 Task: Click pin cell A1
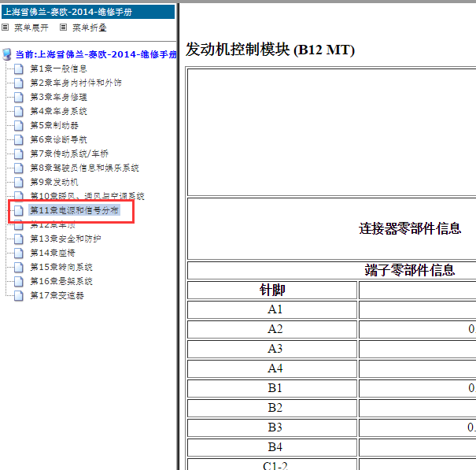coord(272,309)
